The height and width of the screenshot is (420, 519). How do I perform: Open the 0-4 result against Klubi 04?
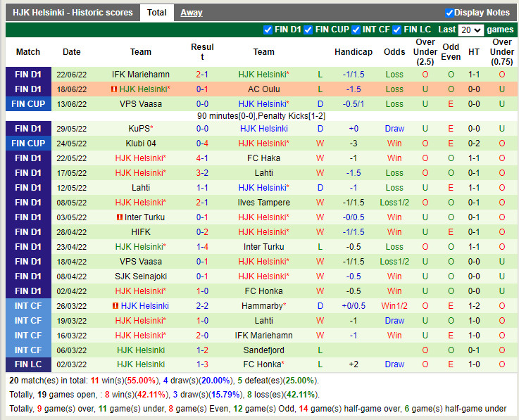pos(202,144)
